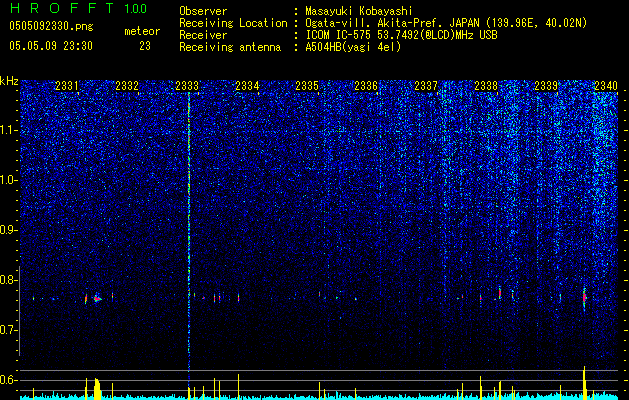Click the 'Observer' field label
This screenshot has width=629, height=400.
pyautogui.click(x=203, y=11)
